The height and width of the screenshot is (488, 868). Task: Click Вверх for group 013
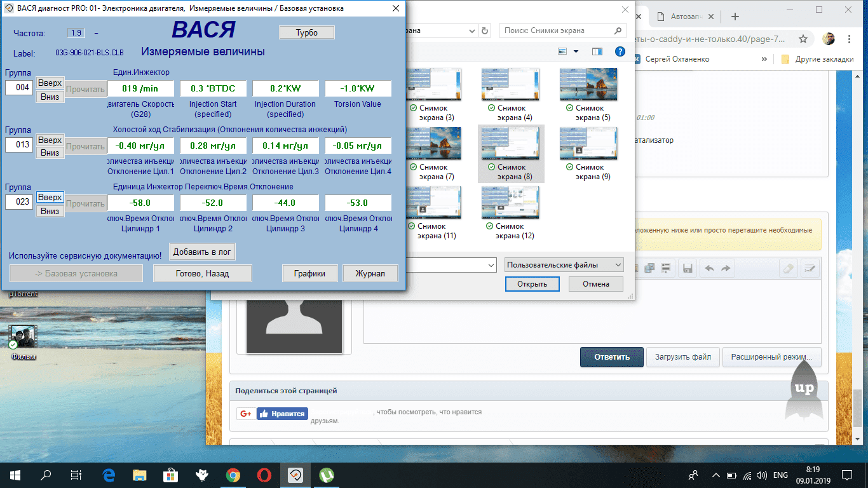pos(50,140)
